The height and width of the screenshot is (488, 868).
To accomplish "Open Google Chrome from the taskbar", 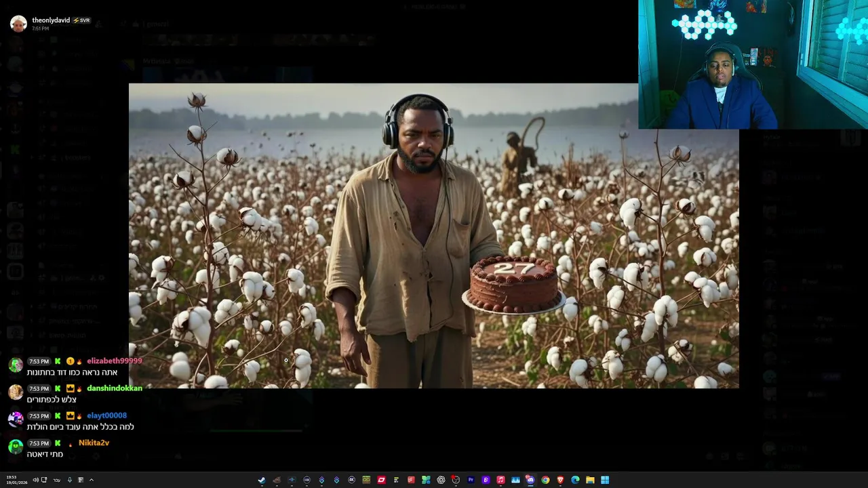I will [x=545, y=480].
